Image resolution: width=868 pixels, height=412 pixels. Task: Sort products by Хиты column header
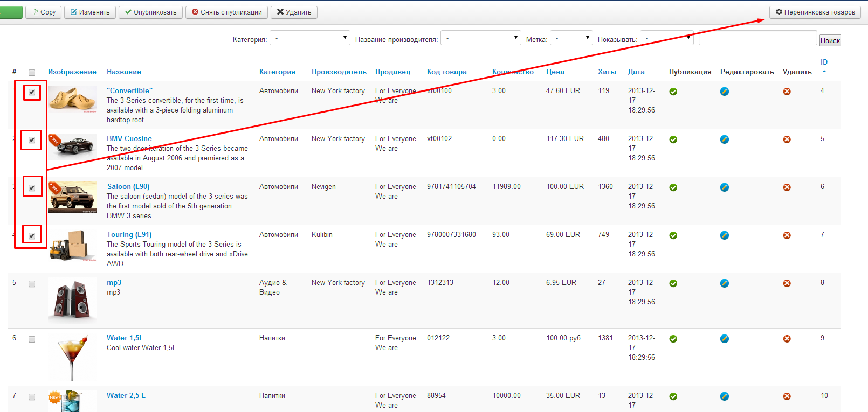point(607,72)
